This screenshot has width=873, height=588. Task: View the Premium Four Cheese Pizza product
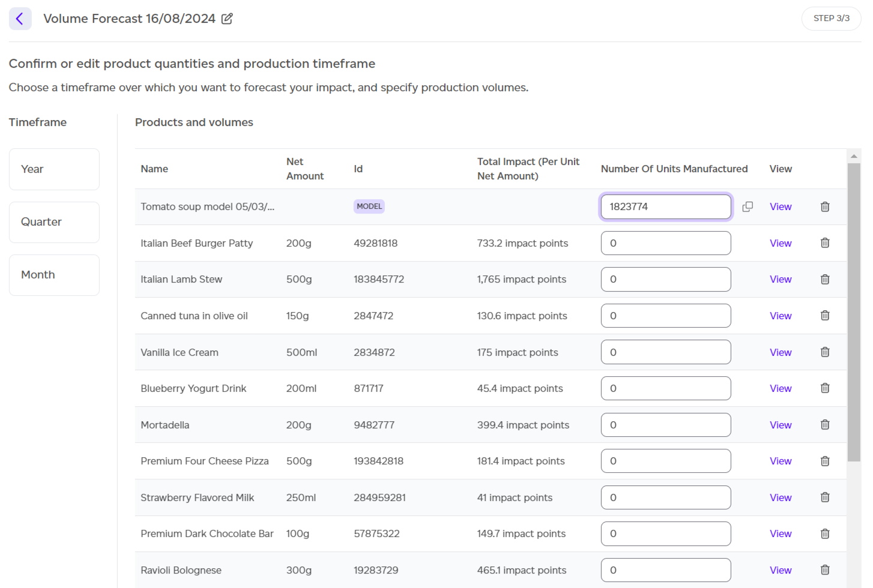[x=781, y=461]
